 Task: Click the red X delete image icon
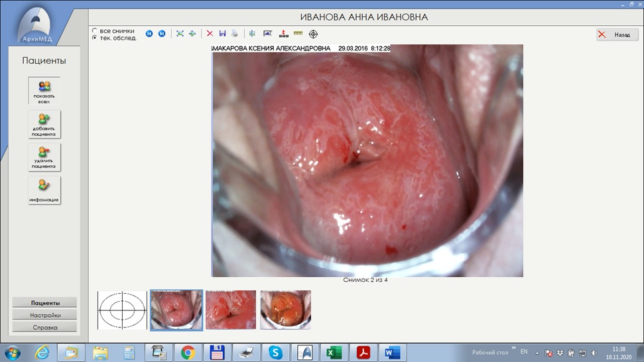pos(210,34)
